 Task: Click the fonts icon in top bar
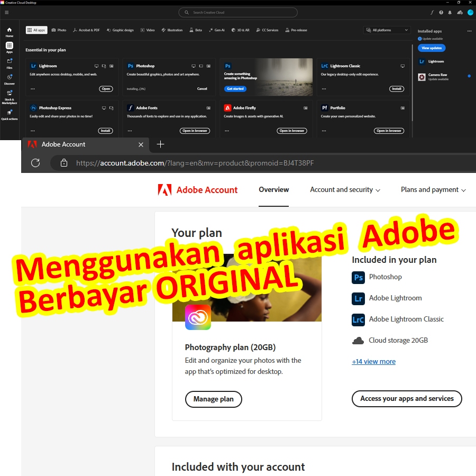(432, 13)
